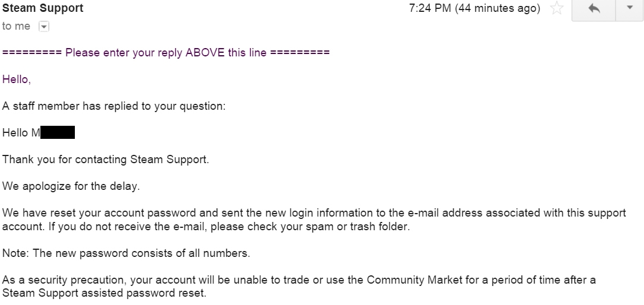
Task: Click the blacked-out redacted name box
Action: pos(57,133)
